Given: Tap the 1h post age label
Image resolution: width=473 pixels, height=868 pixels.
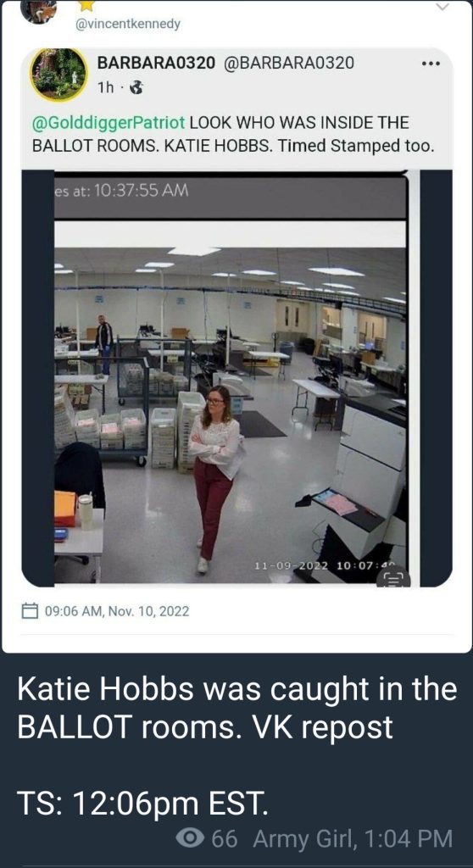Looking at the screenshot, I should (x=106, y=87).
